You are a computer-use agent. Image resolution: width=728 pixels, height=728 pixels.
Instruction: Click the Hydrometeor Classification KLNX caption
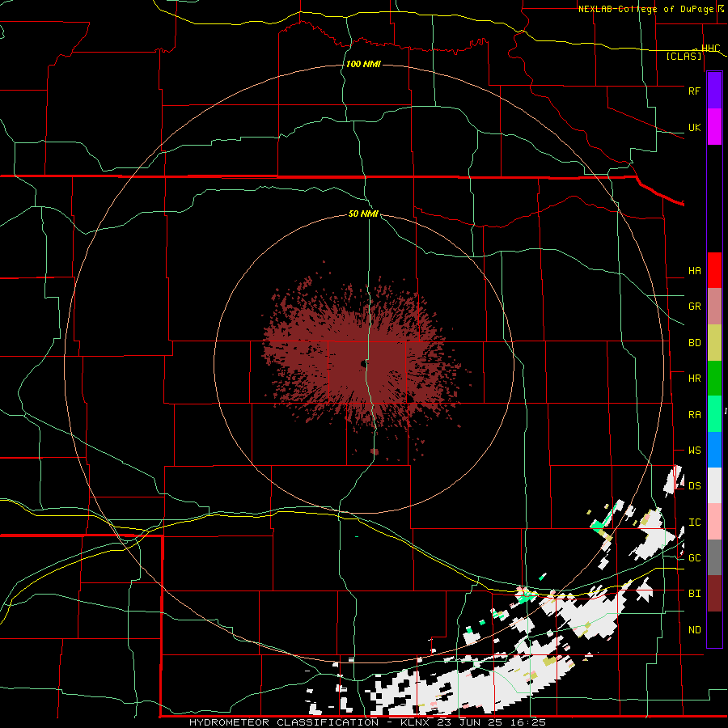[x=367, y=722]
